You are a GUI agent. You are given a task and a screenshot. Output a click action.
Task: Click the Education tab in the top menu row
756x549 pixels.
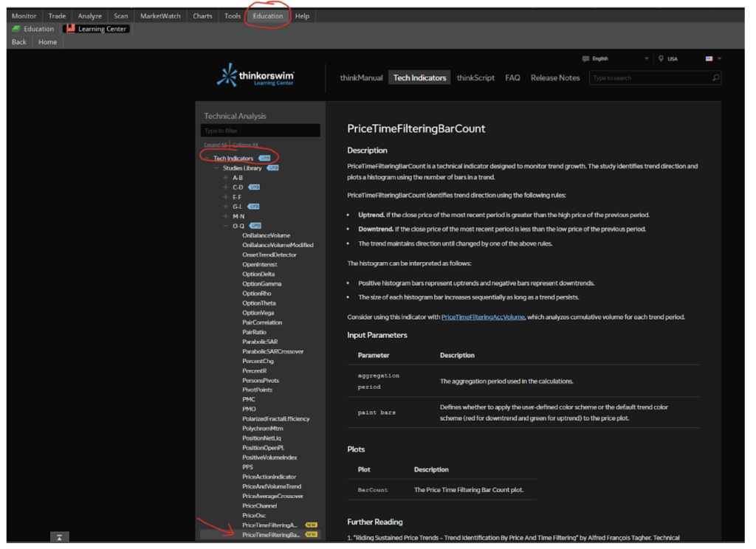(x=268, y=16)
